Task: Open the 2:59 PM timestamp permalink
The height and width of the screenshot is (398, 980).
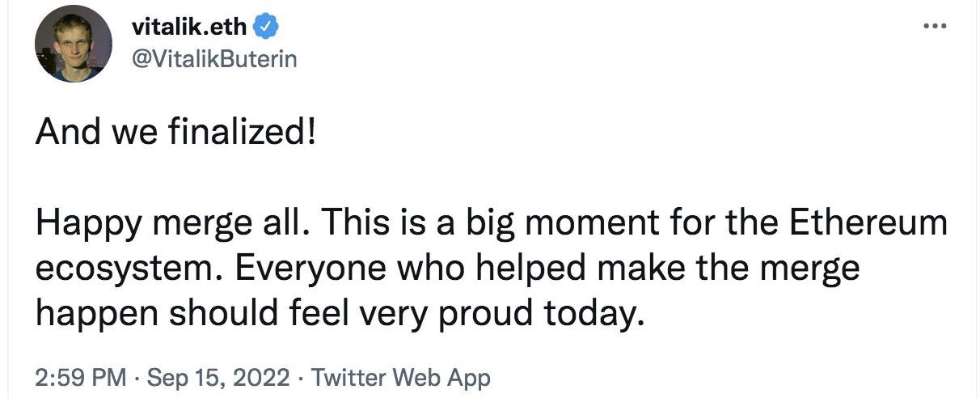Action: click(81, 378)
